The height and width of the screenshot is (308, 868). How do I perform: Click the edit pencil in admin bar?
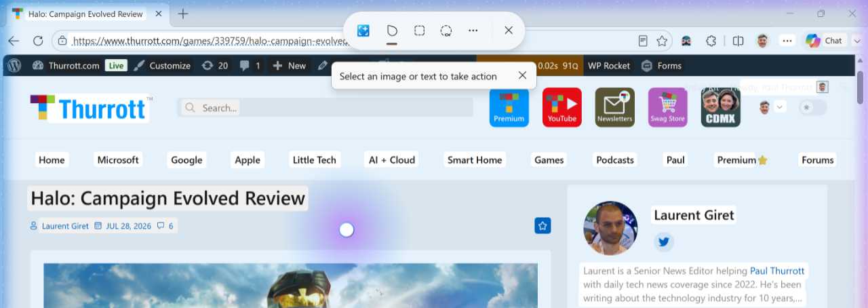point(322,65)
